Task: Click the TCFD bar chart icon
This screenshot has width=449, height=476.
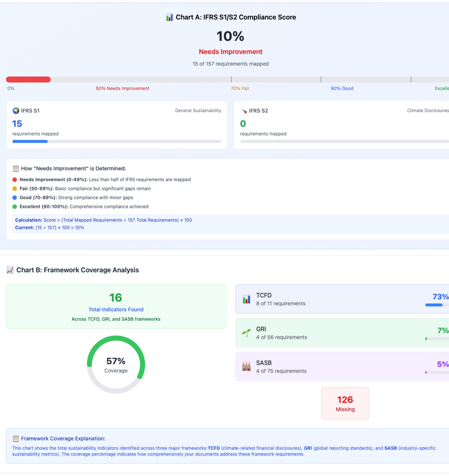Action: coord(246,299)
